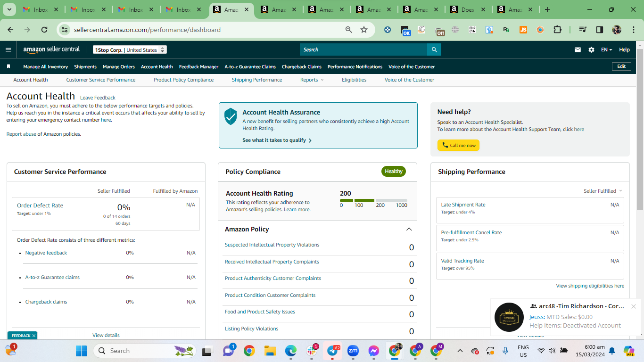This screenshot has width=644, height=362.
Task: Open the Order Defect Rate link
Action: 40,206
